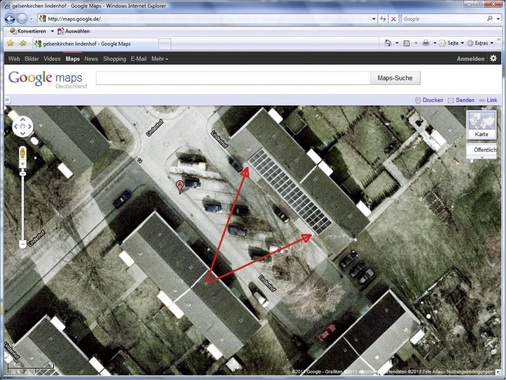This screenshot has height=380, width=506.
Task: Click the refresh page icon
Action: [x=383, y=19]
